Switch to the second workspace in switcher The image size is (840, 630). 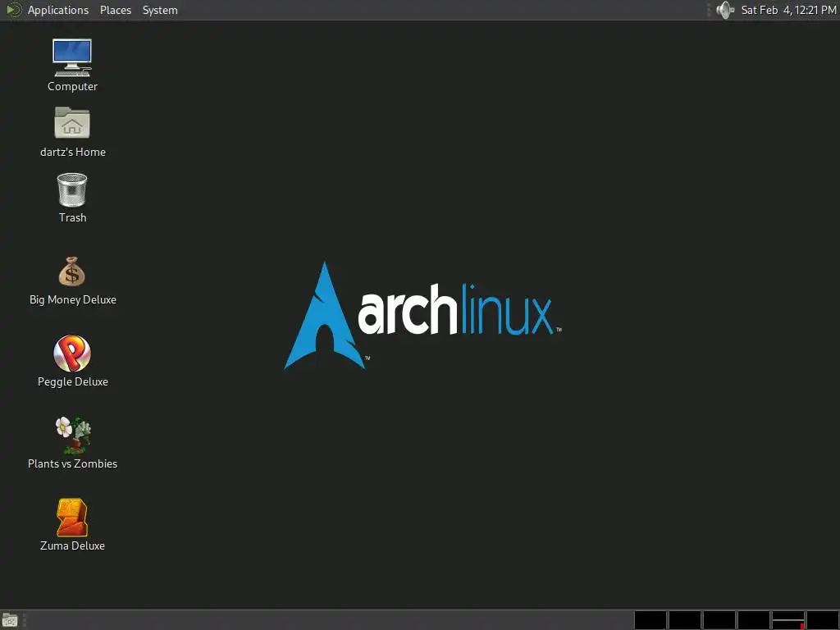point(685,620)
